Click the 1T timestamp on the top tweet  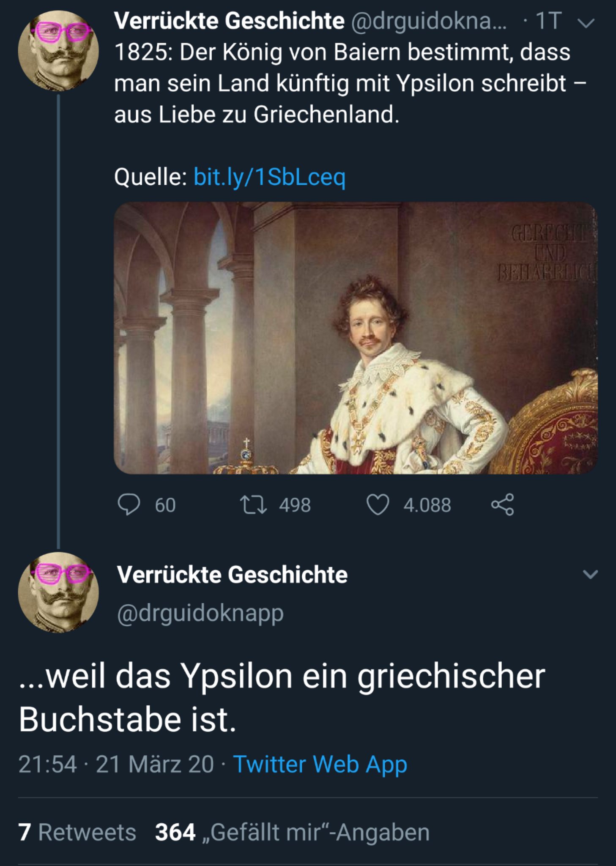548,21
